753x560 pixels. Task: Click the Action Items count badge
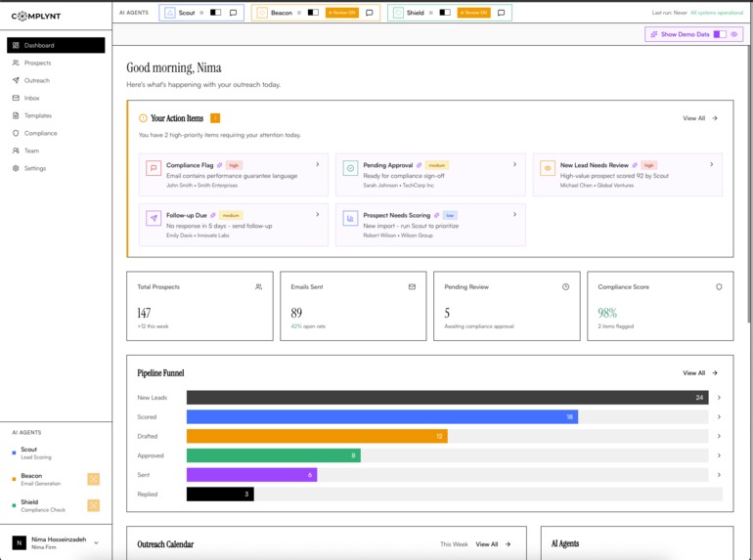point(215,118)
